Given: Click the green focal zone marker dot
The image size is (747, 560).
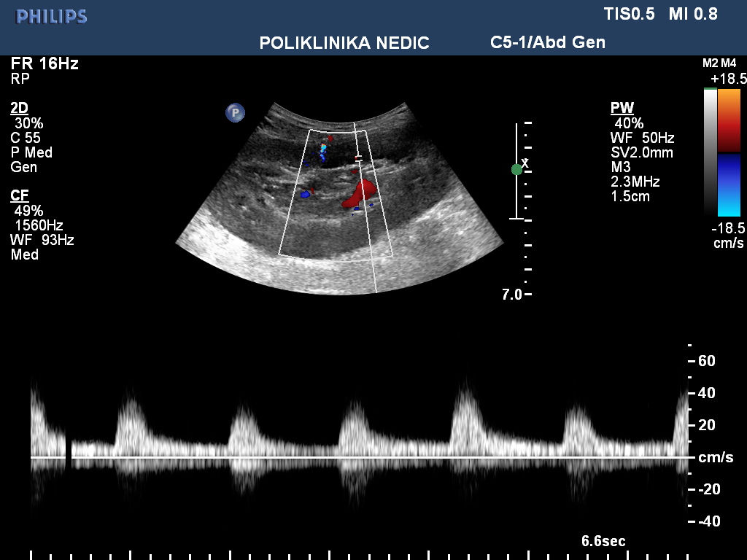Looking at the screenshot, I should pos(516,169).
